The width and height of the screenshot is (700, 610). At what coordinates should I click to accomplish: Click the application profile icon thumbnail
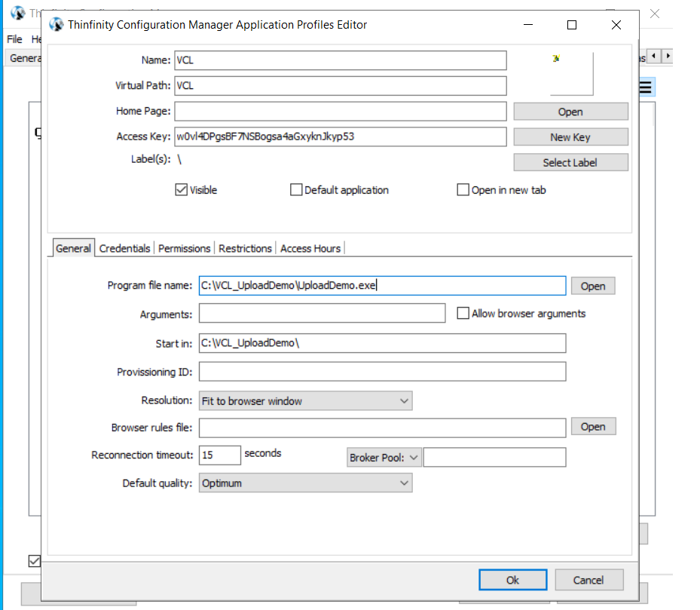click(x=556, y=58)
